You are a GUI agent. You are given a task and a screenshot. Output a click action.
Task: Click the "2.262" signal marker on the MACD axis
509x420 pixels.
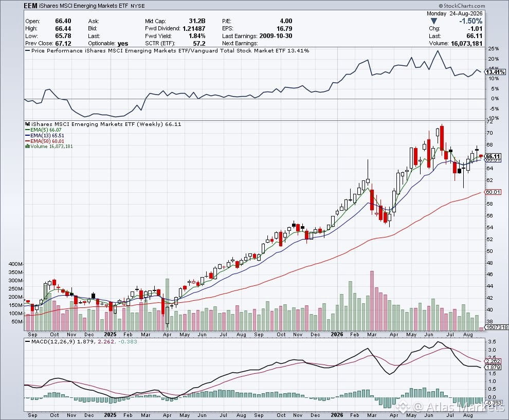493,361
